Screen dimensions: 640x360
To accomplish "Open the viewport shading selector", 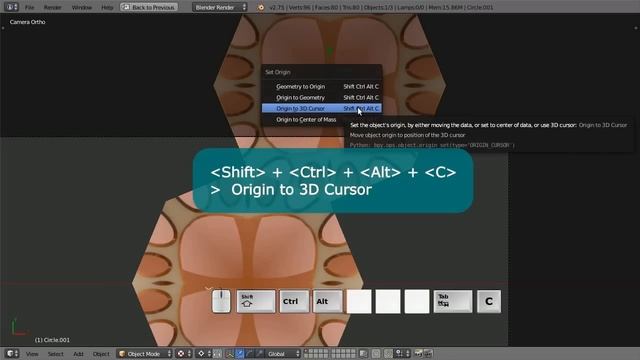I will (x=184, y=354).
